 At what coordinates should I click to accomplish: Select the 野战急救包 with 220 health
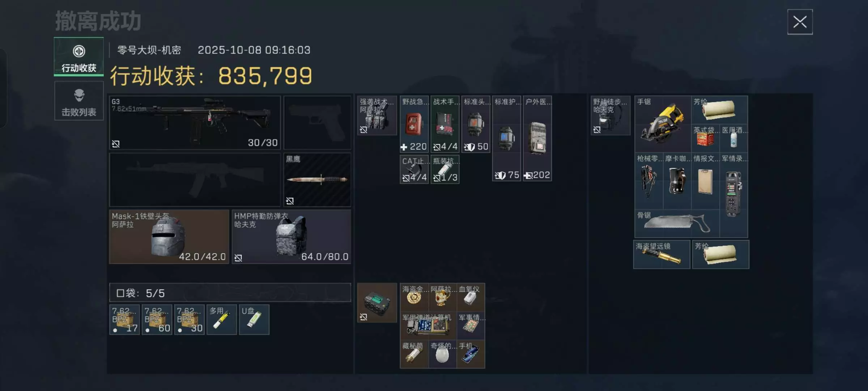(414, 124)
